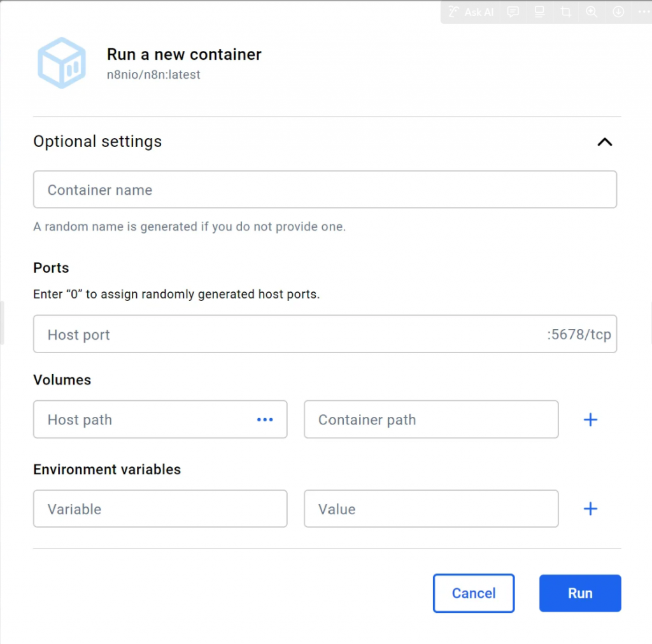Click the caption layout icon in overlay toolbar
The width and height of the screenshot is (652, 644).
coord(539,12)
